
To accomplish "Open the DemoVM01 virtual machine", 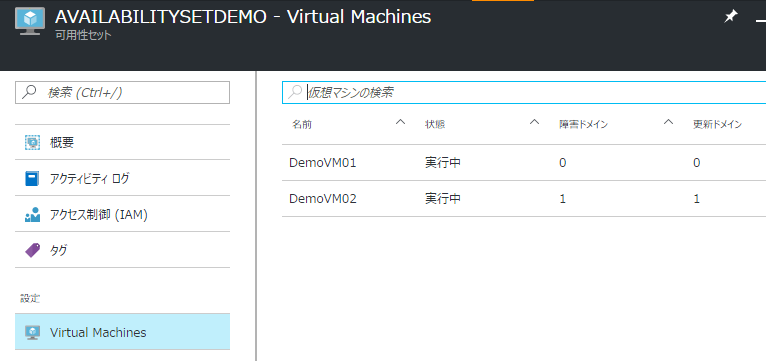I will [323, 163].
